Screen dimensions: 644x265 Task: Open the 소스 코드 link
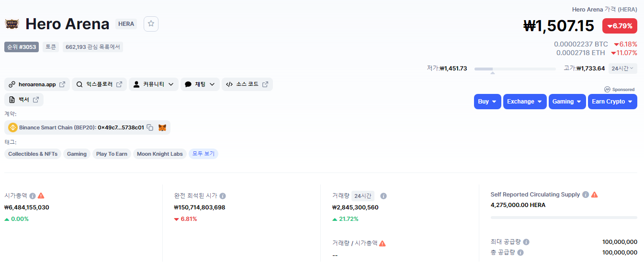pyautogui.click(x=247, y=84)
